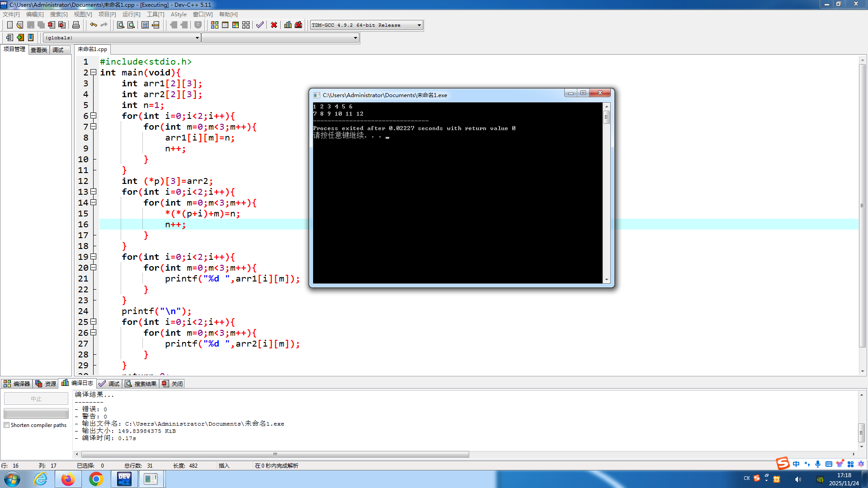868x488 pixels.
Task: Click the Print toolbar icon
Action: tap(76, 25)
